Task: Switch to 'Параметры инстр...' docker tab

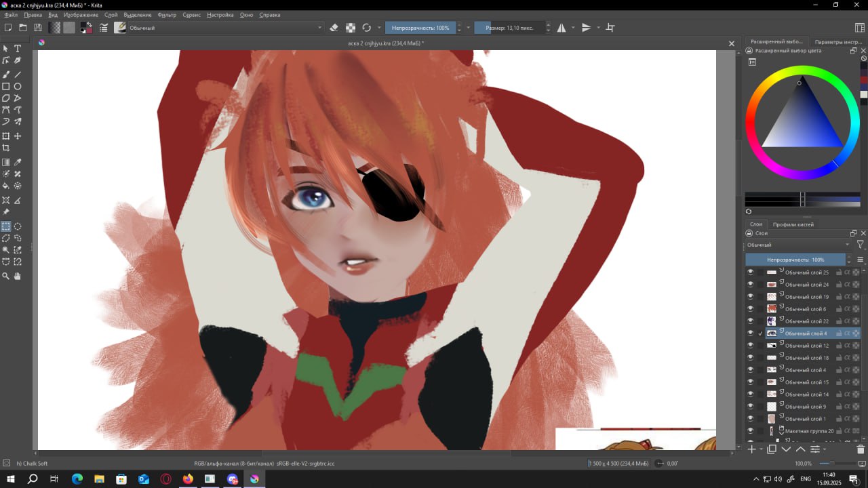Action: pyautogui.click(x=838, y=42)
